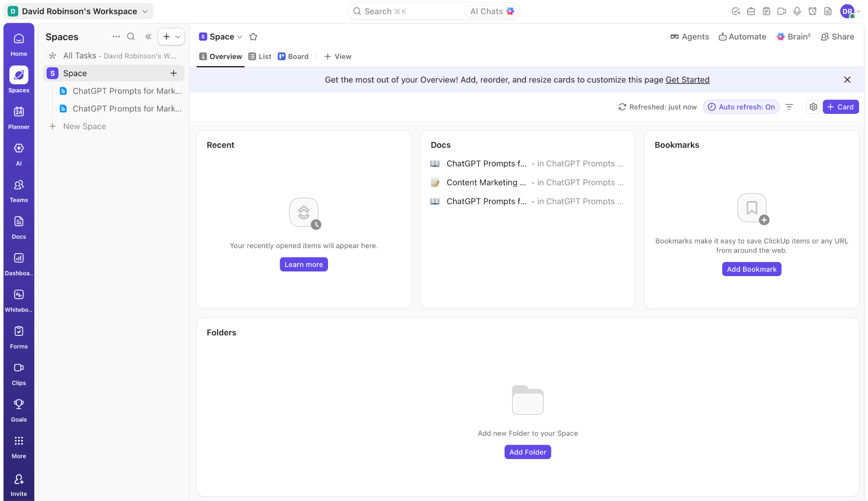Add a new Card
This screenshot has height=501, width=868.
tap(840, 107)
